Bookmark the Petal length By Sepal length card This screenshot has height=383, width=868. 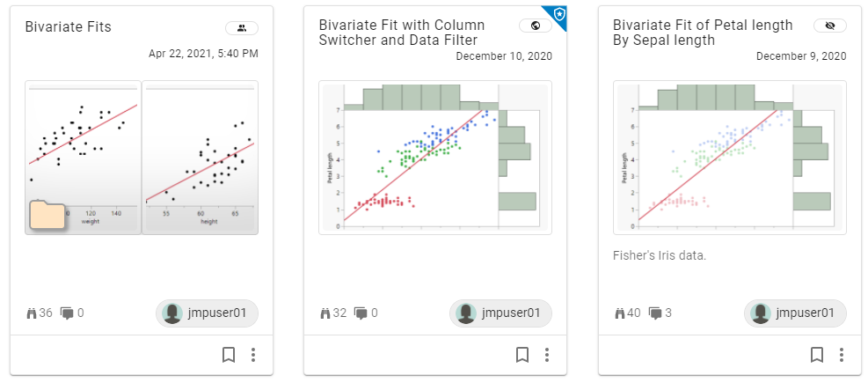tap(817, 355)
